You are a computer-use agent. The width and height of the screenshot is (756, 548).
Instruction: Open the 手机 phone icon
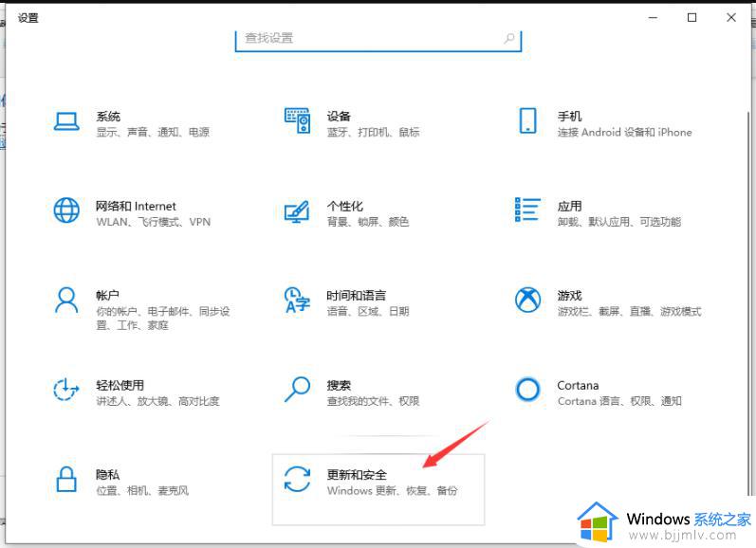(528, 120)
